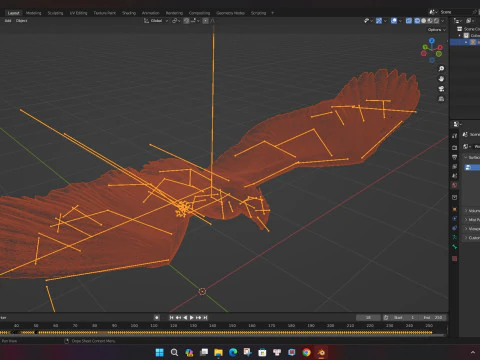Open the green Bone properties tab
Viewport: 480px width, 360px height.
click(454, 247)
